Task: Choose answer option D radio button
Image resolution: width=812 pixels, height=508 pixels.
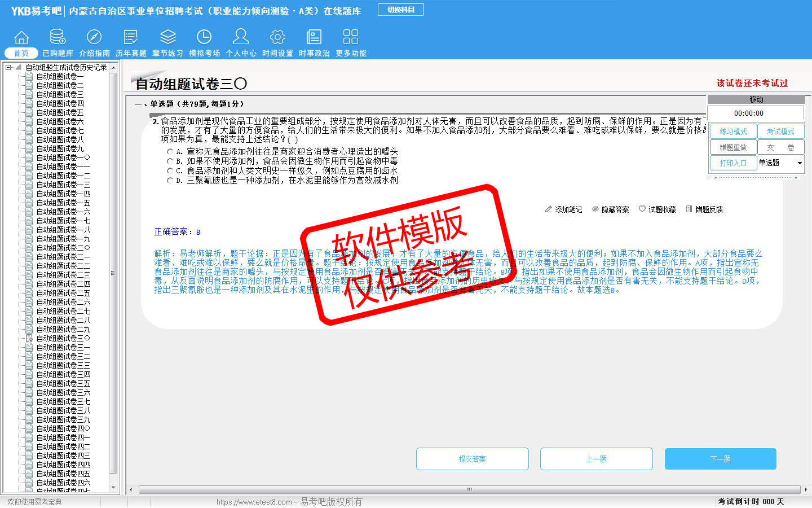Action: (x=170, y=181)
